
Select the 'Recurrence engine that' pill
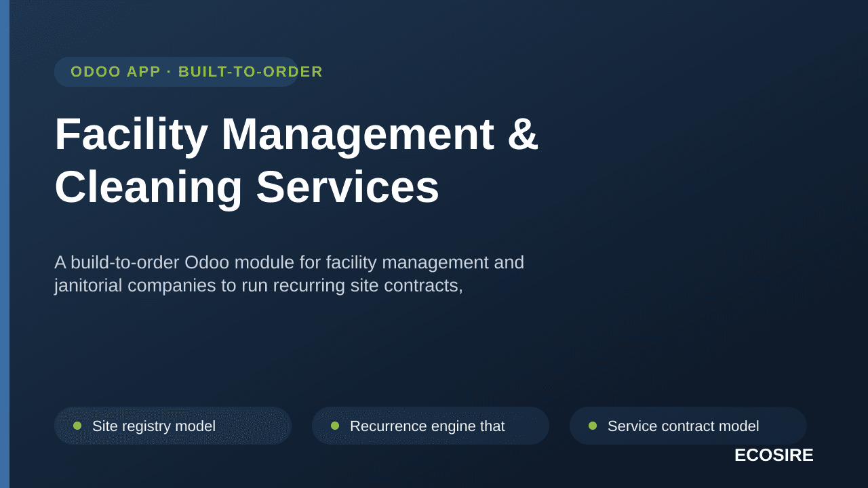431,426
